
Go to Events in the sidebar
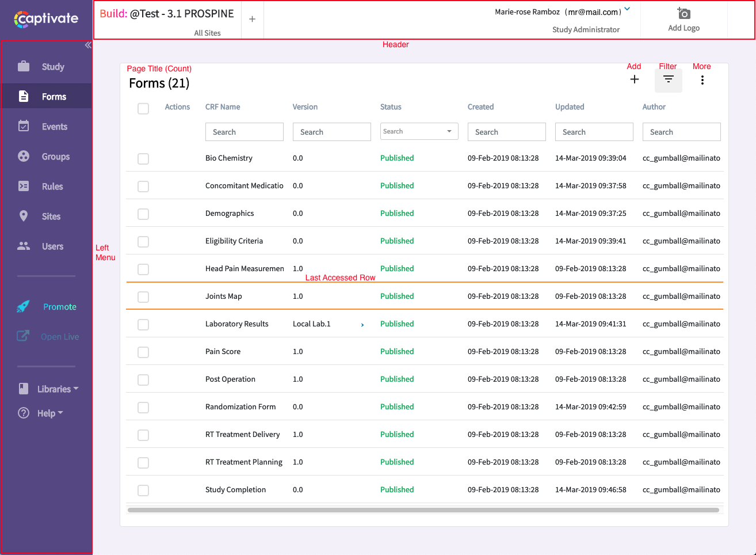(54, 127)
